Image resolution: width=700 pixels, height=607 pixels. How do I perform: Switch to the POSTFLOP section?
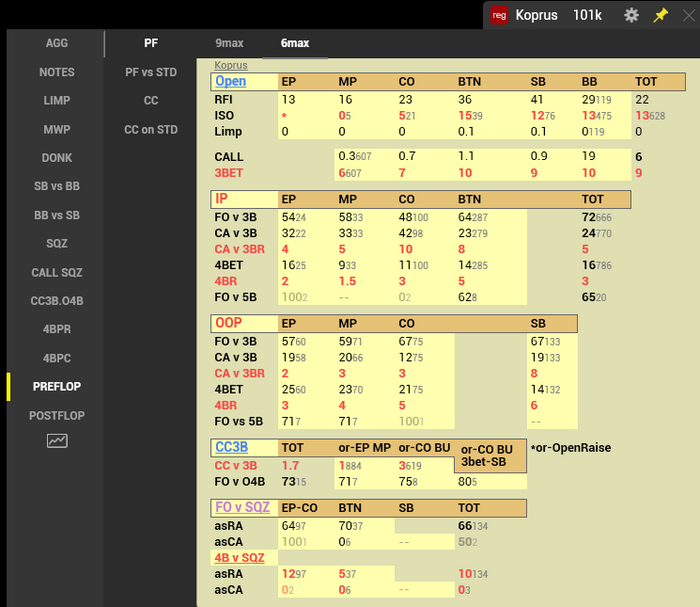pyautogui.click(x=57, y=416)
